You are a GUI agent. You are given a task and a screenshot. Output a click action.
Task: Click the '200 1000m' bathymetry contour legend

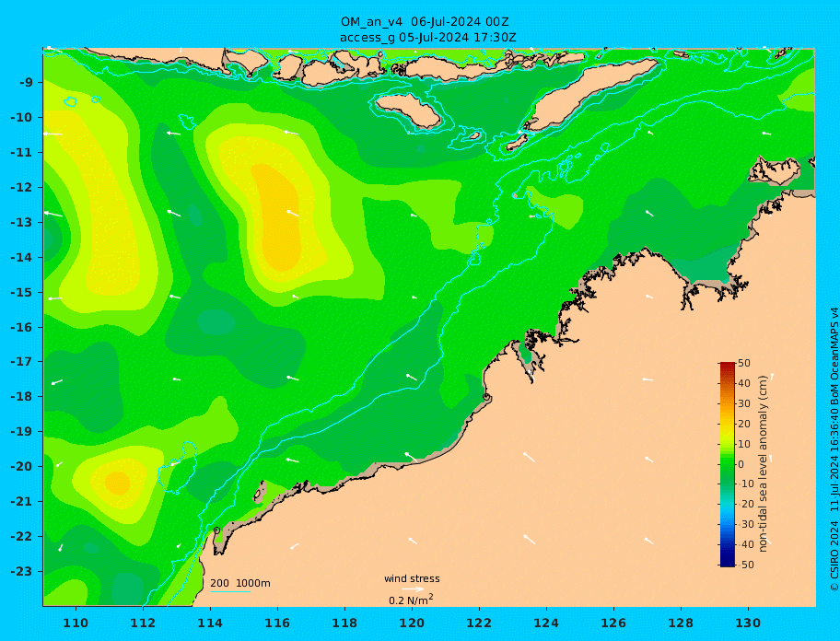coord(240,583)
